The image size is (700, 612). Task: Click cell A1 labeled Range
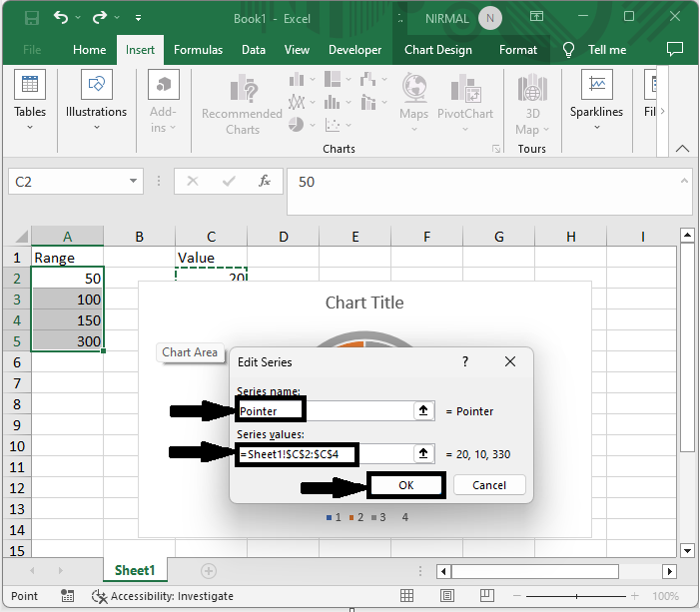(68, 258)
